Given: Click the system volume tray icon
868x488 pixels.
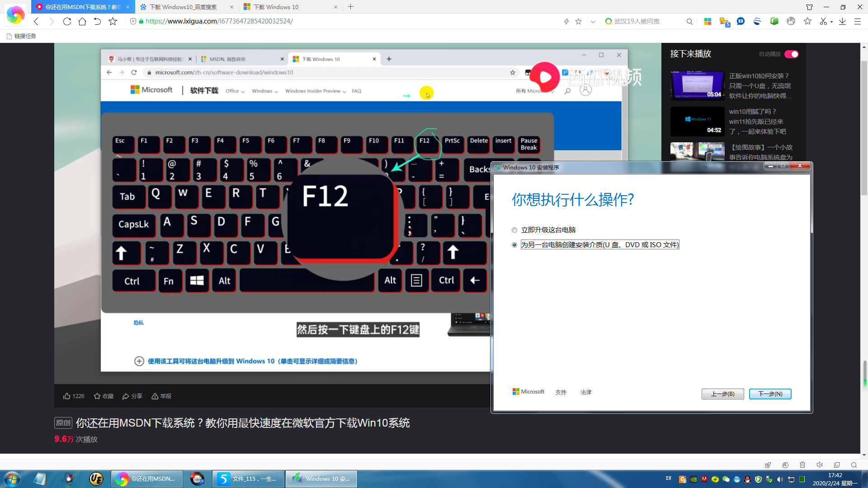Looking at the screenshot, I should coord(780,479).
